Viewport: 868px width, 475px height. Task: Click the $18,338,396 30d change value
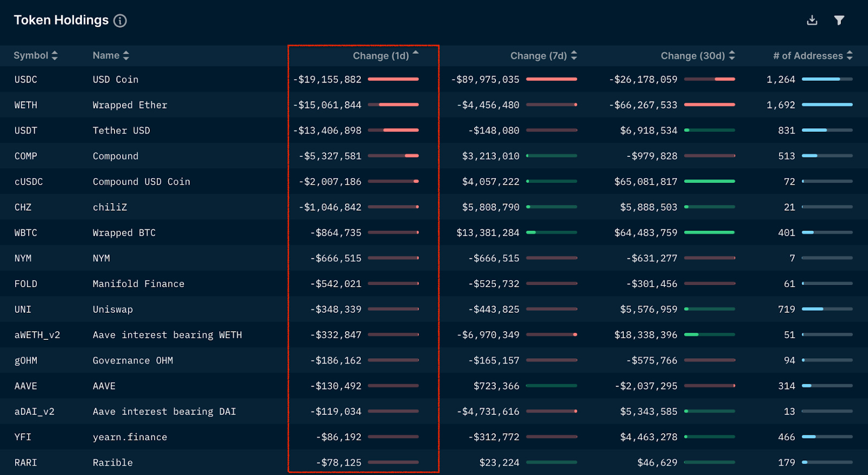tap(646, 335)
